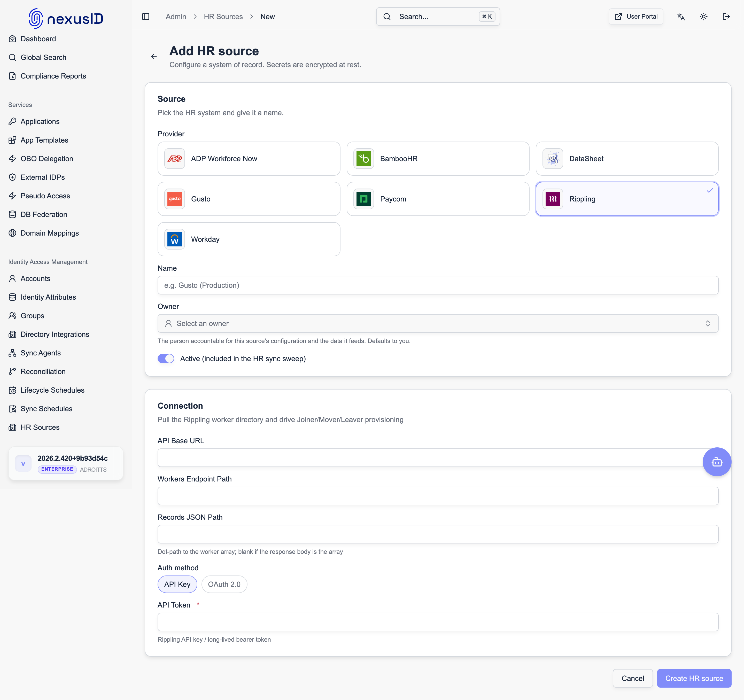Open Sync Schedules in the sidebar

(66, 409)
